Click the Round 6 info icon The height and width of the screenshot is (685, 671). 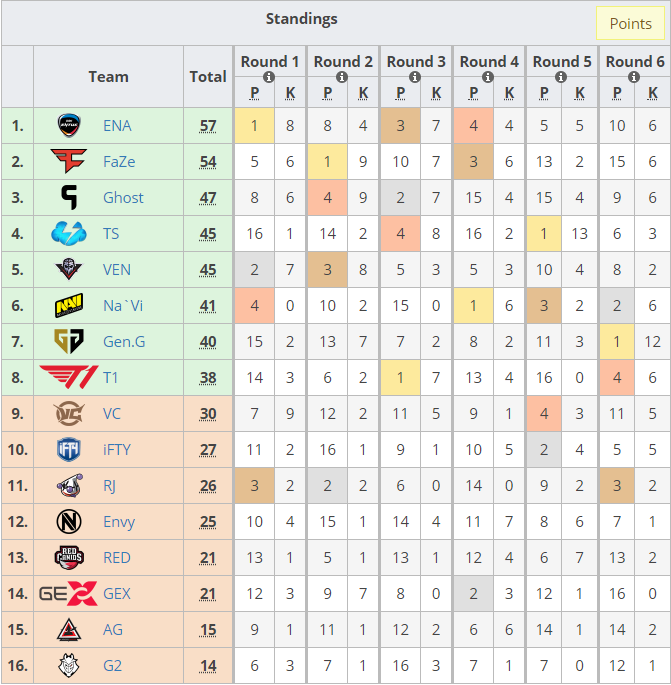pos(634,77)
